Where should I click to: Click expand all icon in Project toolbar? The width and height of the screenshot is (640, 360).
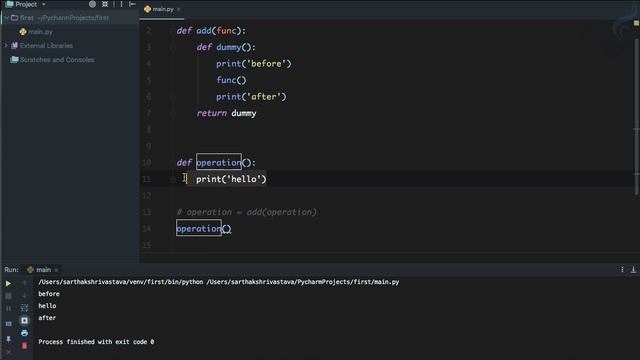[x=105, y=4]
